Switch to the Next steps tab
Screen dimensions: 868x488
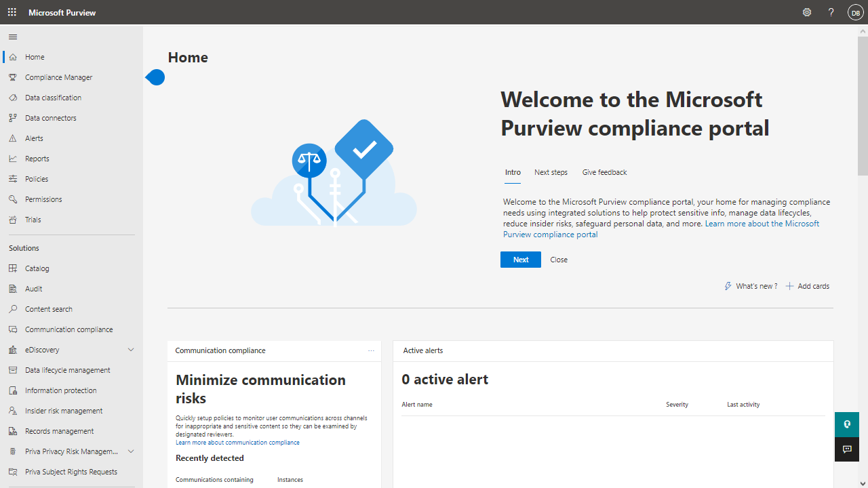(551, 172)
